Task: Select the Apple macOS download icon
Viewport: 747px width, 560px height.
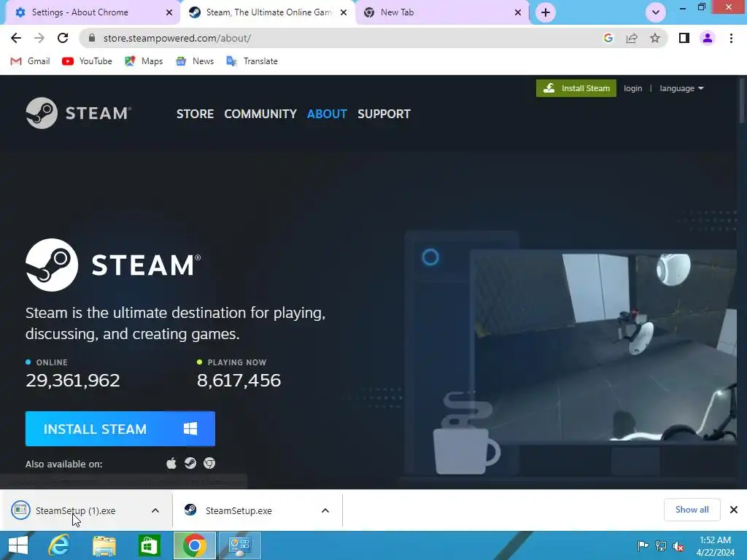Action: coord(171,463)
